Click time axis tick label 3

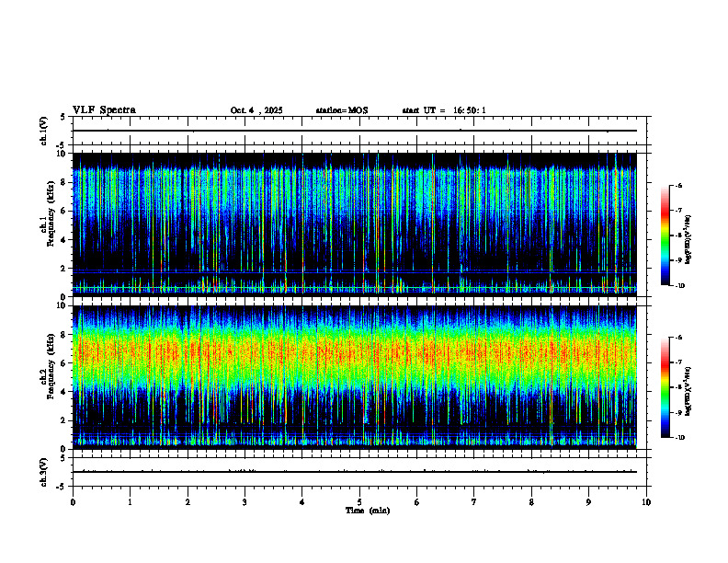click(x=245, y=502)
